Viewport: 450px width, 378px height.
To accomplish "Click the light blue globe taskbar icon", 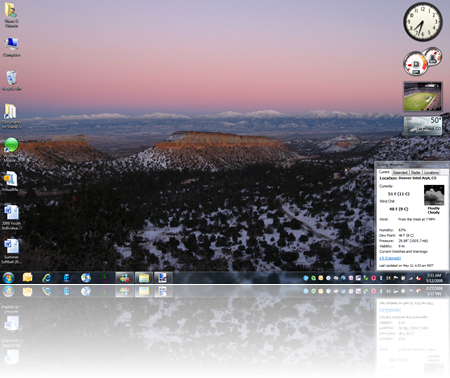I will (x=86, y=277).
